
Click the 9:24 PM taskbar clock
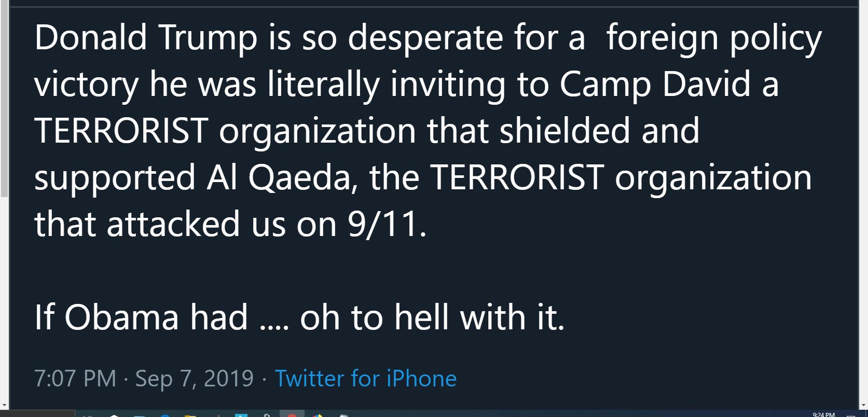point(823,414)
